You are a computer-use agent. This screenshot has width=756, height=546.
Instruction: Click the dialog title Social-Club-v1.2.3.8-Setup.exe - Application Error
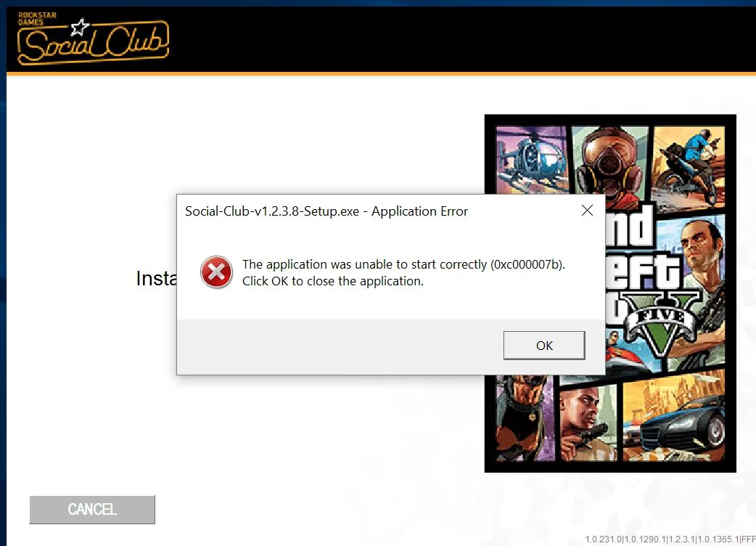click(326, 211)
